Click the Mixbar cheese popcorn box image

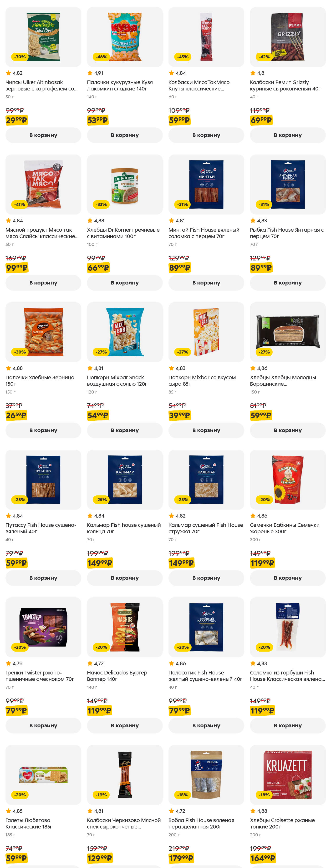(x=206, y=332)
